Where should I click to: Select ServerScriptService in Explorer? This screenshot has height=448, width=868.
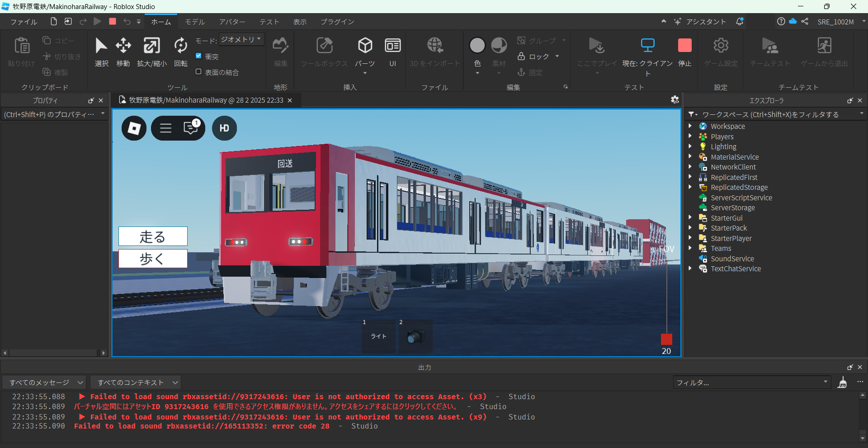click(741, 198)
